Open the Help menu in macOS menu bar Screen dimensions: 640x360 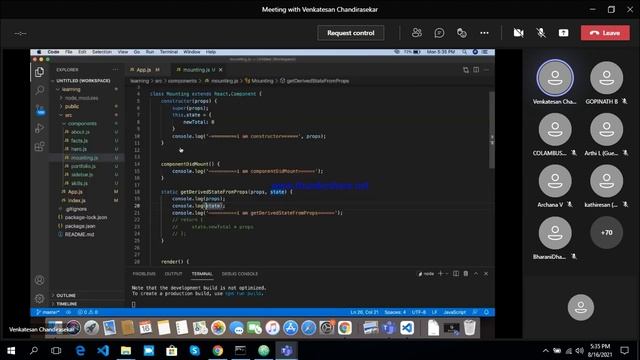click(211, 52)
